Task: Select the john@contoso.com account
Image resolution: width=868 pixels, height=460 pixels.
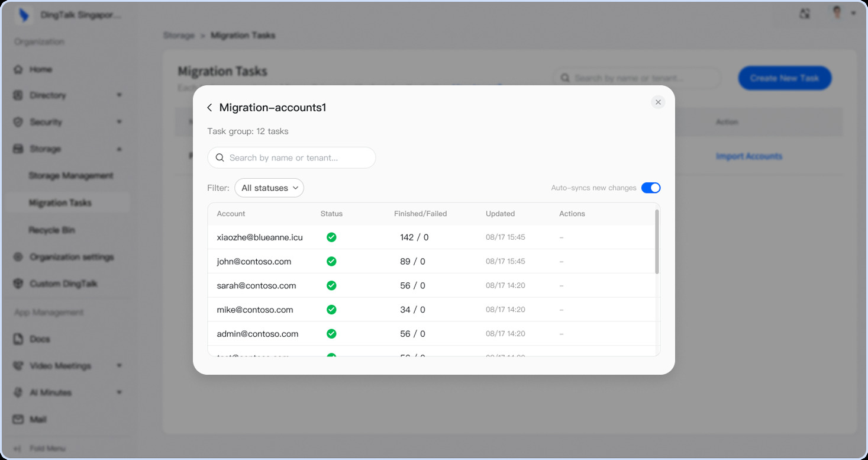Action: (254, 262)
